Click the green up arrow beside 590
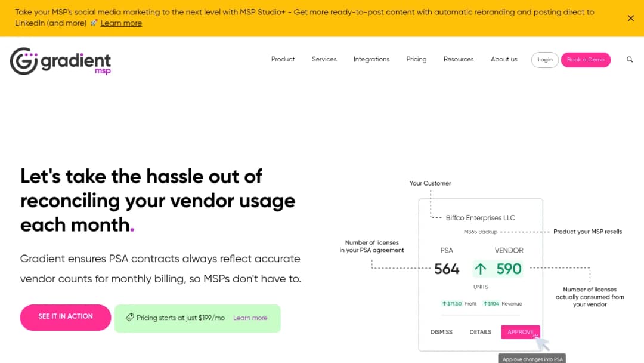The height and width of the screenshot is (363, 644). click(x=481, y=269)
